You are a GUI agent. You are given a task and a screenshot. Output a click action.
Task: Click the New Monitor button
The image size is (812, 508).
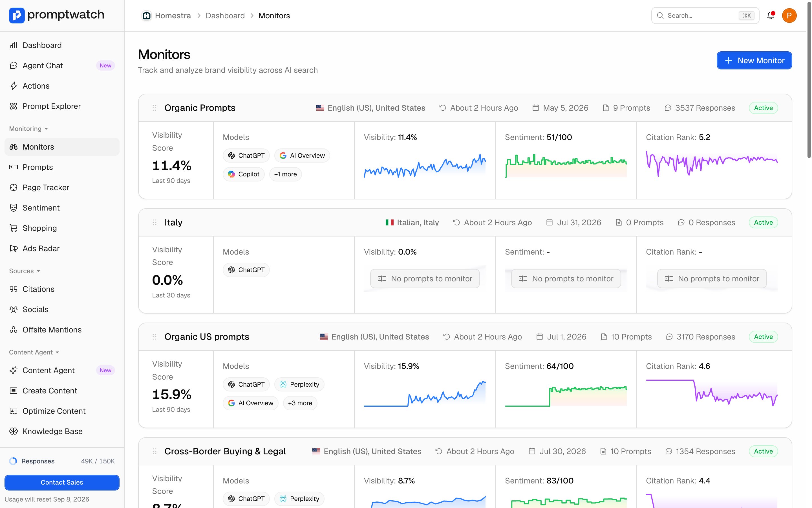tap(754, 60)
